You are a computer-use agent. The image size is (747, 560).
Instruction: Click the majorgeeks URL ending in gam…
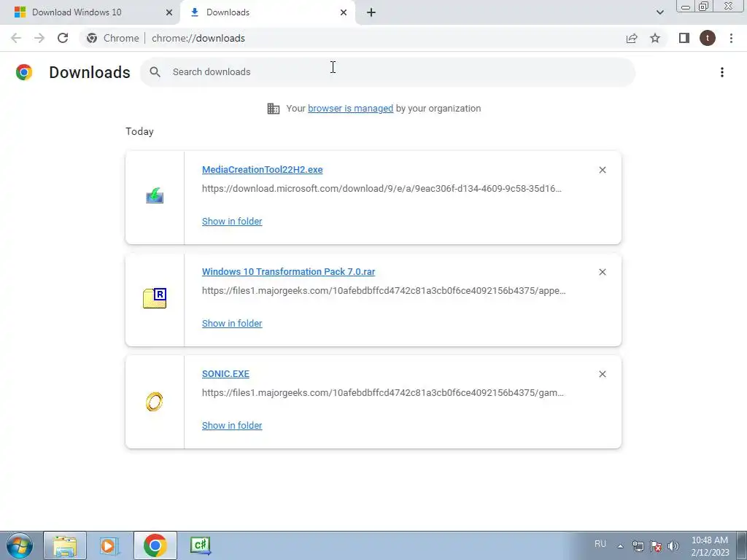coord(382,393)
